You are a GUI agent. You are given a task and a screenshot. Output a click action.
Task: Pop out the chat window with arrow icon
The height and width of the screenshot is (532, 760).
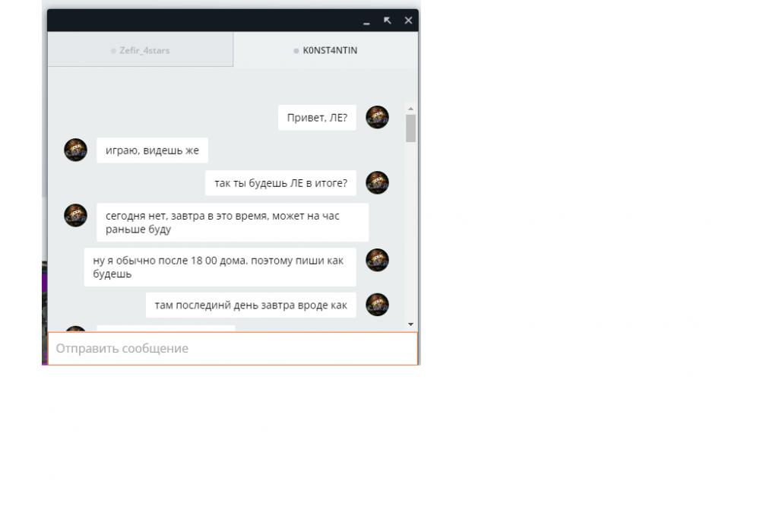(388, 21)
